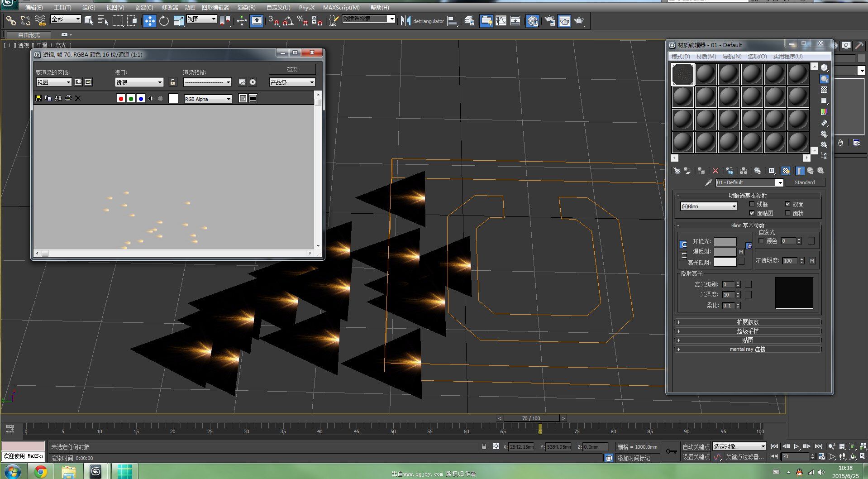Screen dimensions: 868x479
Task: Open the 产品级 render mode dropdown
Action: pos(292,82)
